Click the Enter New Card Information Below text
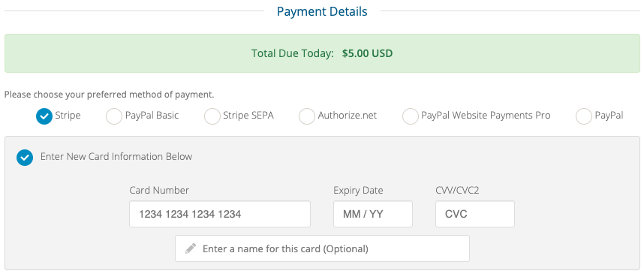 116,156
